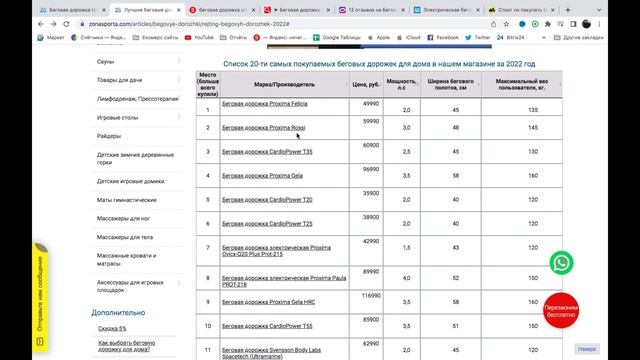Open a new browser tab
The width and height of the screenshot is (640, 360).
568,10
